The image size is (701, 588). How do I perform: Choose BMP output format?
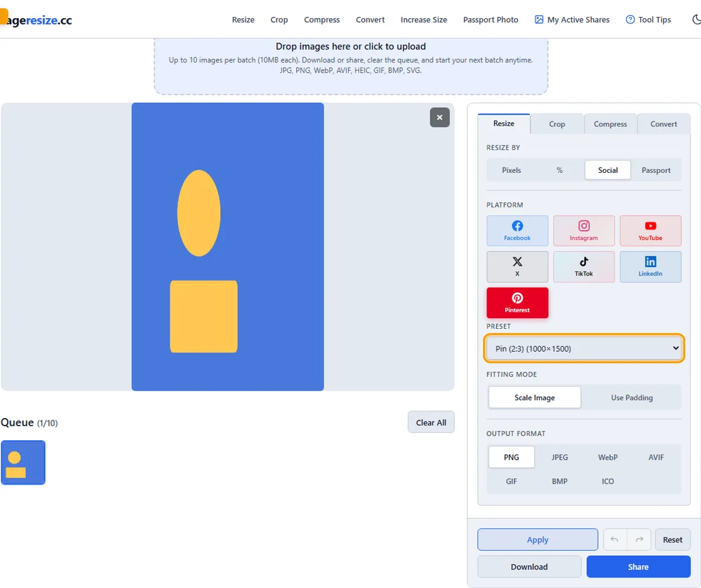(x=560, y=482)
